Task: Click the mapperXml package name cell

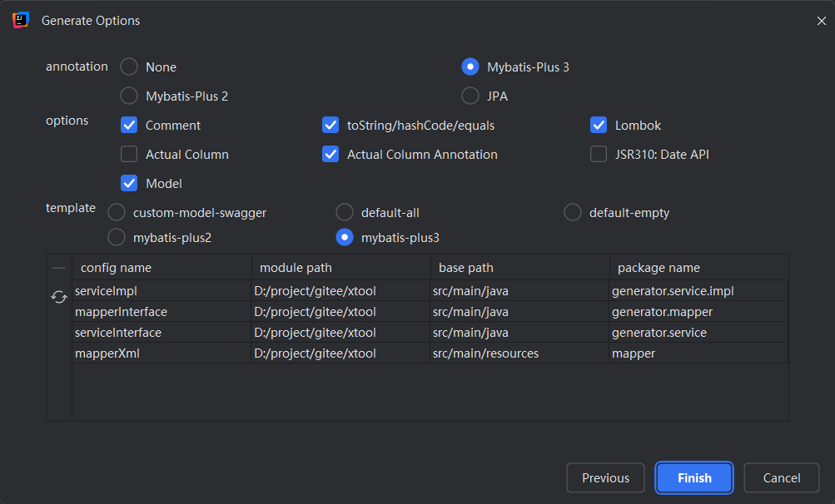Action: [x=698, y=353]
